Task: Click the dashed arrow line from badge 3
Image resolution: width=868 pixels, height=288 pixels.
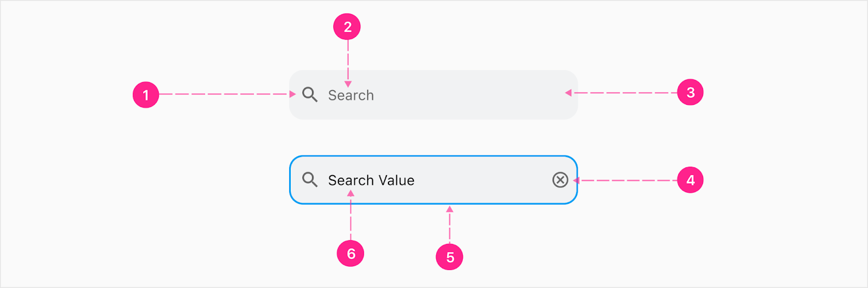Action: pyautogui.click(x=621, y=93)
